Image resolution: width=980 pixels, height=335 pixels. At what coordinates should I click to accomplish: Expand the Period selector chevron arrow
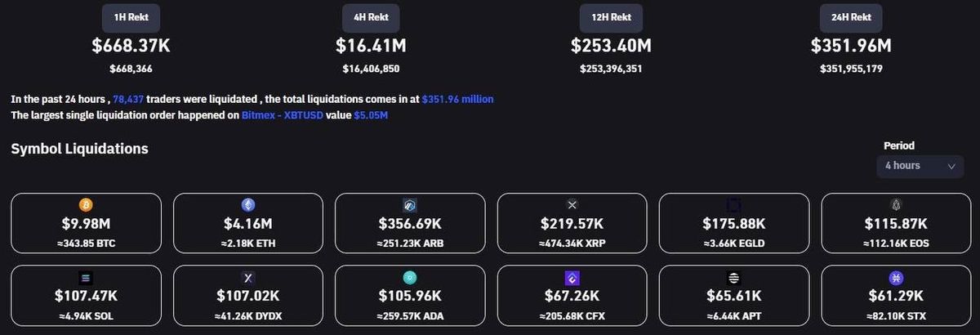coord(951,166)
